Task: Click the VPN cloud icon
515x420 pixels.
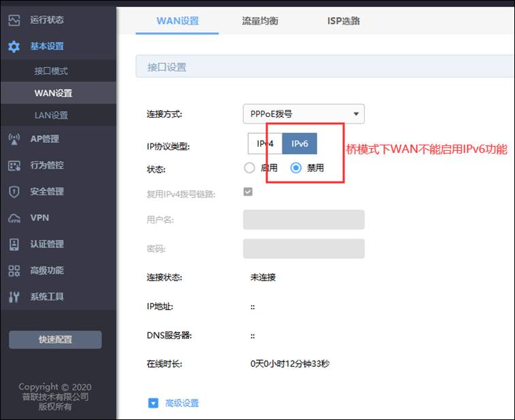Action: 14,218
